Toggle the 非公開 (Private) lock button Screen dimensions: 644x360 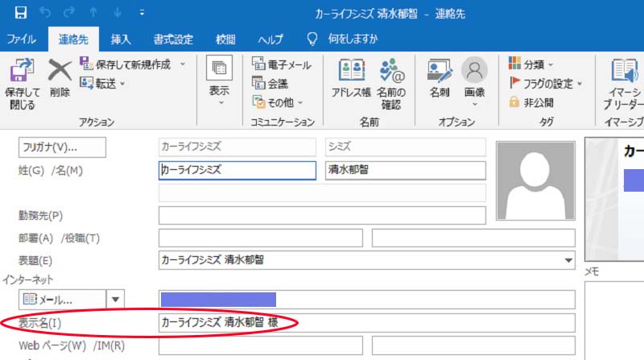click(x=515, y=102)
